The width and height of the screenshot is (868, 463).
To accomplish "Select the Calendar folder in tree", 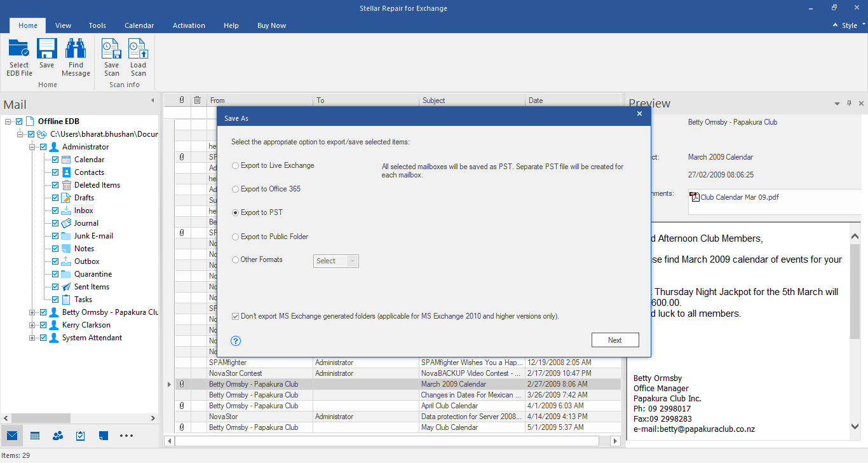I will (x=89, y=160).
